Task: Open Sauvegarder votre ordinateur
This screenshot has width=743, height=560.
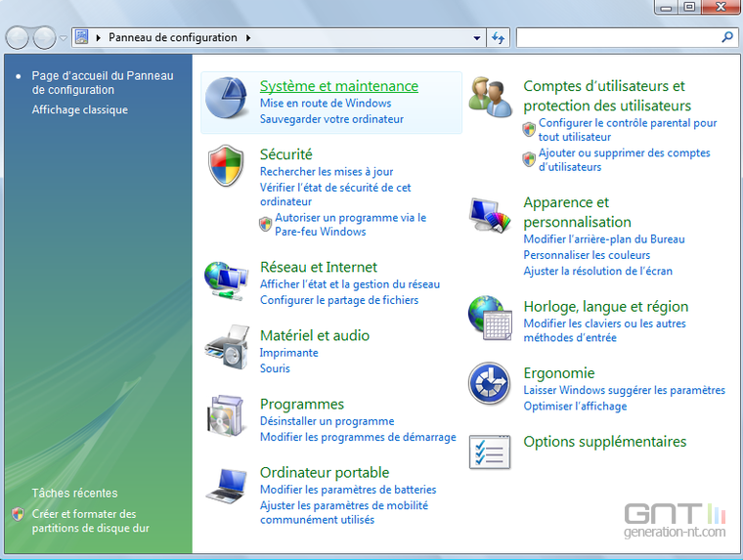Action: pyautogui.click(x=331, y=119)
